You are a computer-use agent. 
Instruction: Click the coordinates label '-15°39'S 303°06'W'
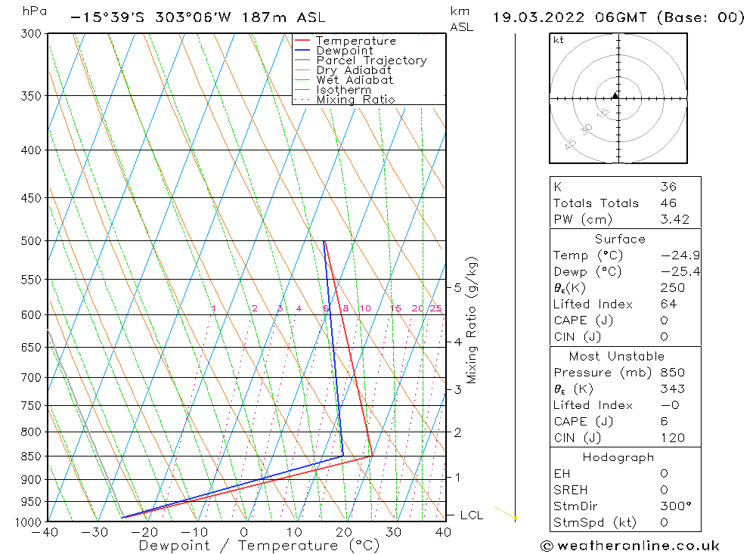151,17
